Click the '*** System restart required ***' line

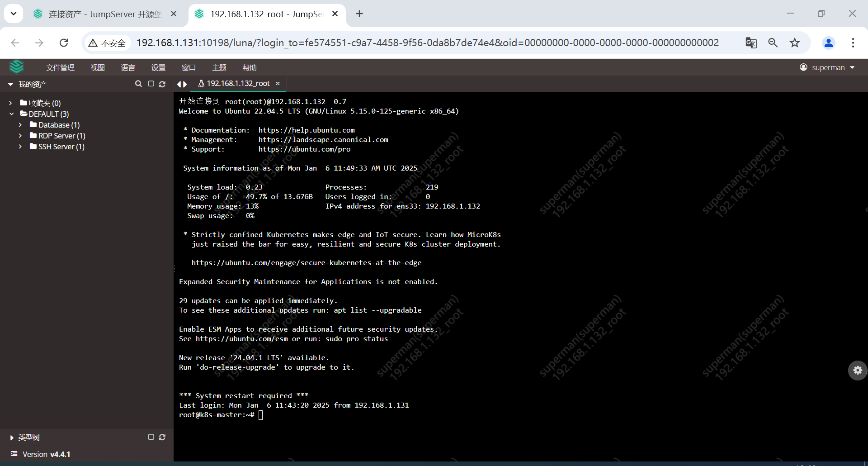(x=244, y=396)
